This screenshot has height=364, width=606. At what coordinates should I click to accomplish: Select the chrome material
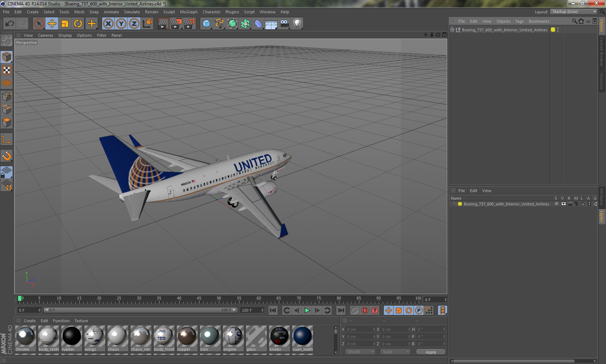(25, 339)
